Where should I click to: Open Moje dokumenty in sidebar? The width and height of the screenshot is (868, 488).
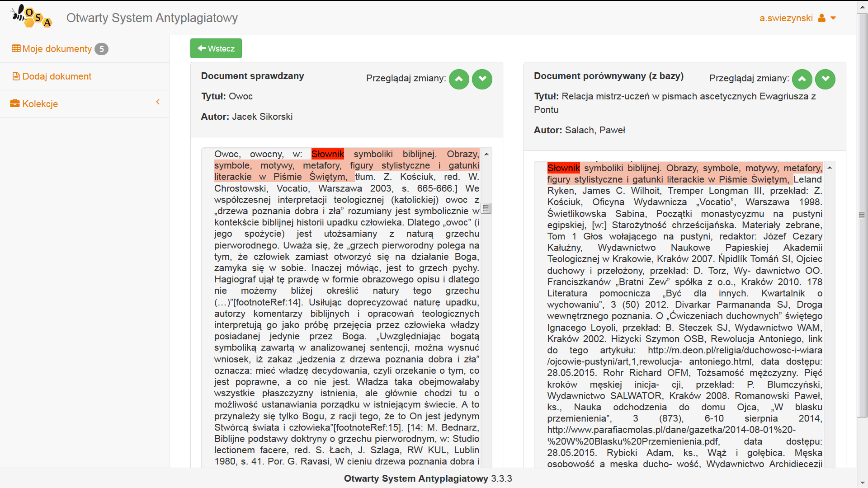pyautogui.click(x=57, y=49)
